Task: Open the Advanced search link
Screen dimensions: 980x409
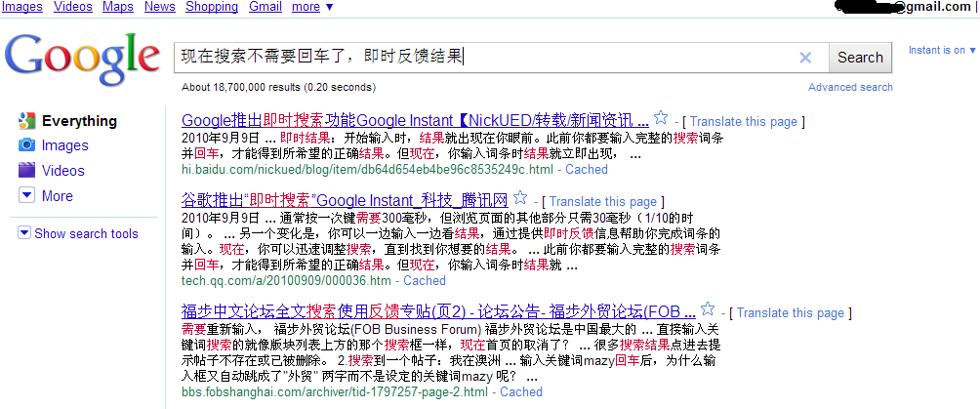Action: (850, 87)
